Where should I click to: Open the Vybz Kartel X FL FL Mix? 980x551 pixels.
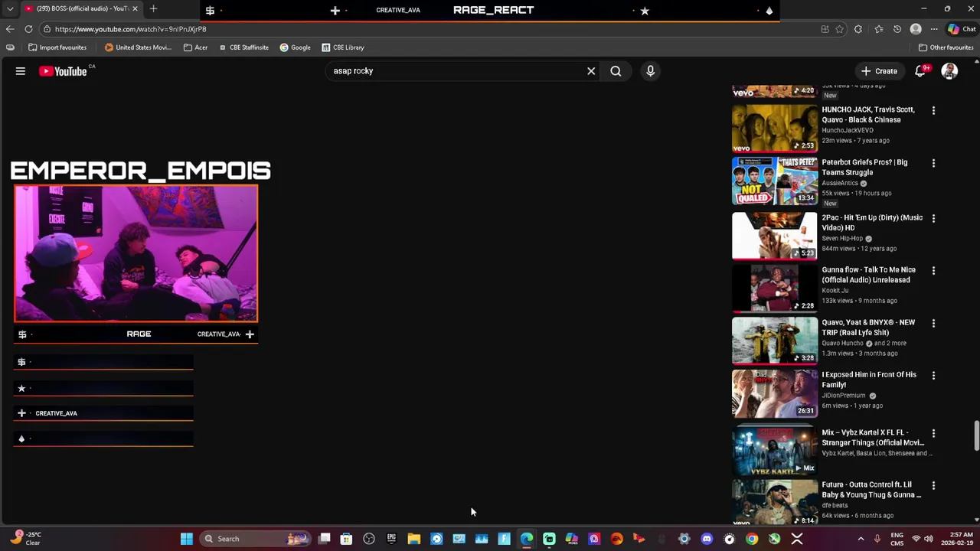pos(873,437)
